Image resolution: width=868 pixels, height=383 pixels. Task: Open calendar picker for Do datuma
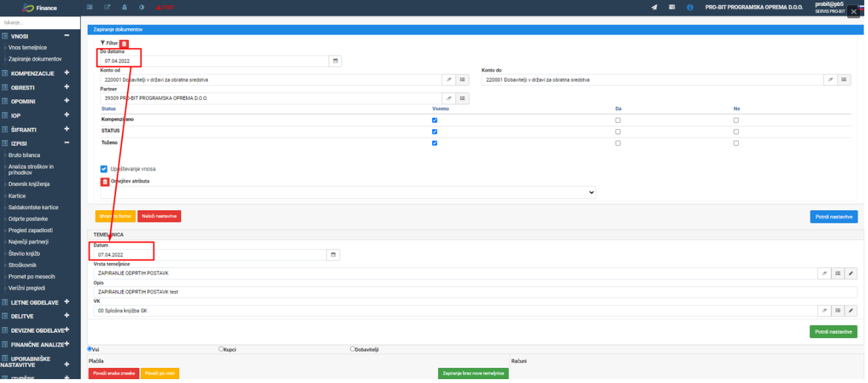(x=336, y=61)
